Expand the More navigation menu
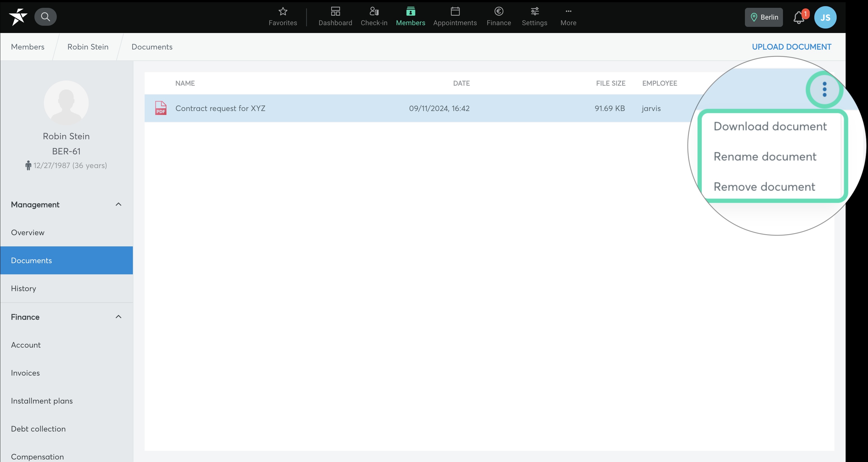The height and width of the screenshot is (462, 868). click(x=568, y=16)
